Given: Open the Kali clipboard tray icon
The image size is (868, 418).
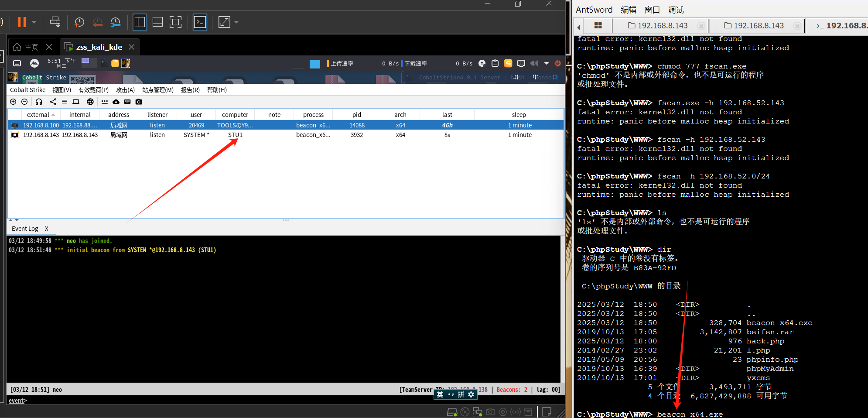Looking at the screenshot, I should [495, 63].
